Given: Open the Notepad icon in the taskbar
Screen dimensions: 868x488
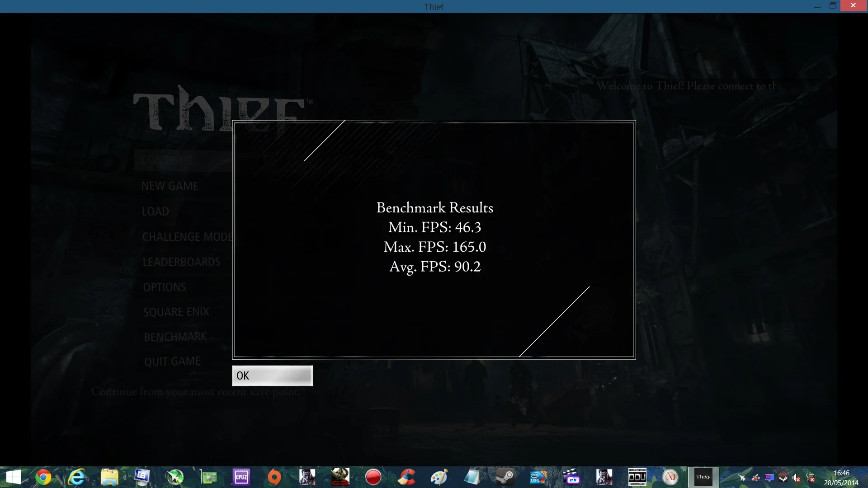Looking at the screenshot, I should pos(472,477).
